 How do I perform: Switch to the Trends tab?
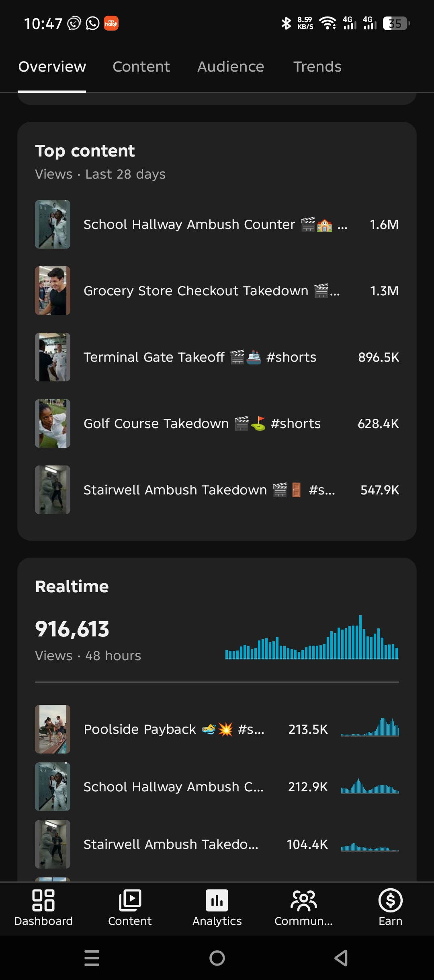[x=317, y=67]
